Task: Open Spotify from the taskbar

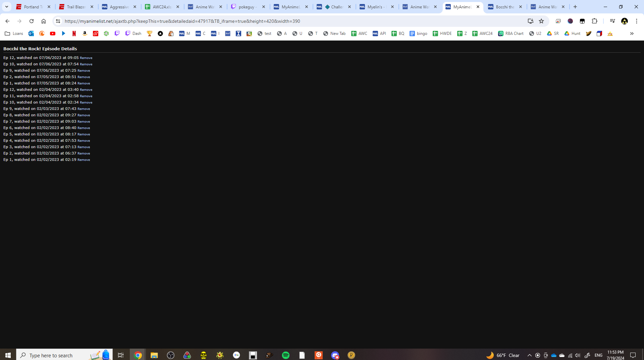Action: point(286,355)
